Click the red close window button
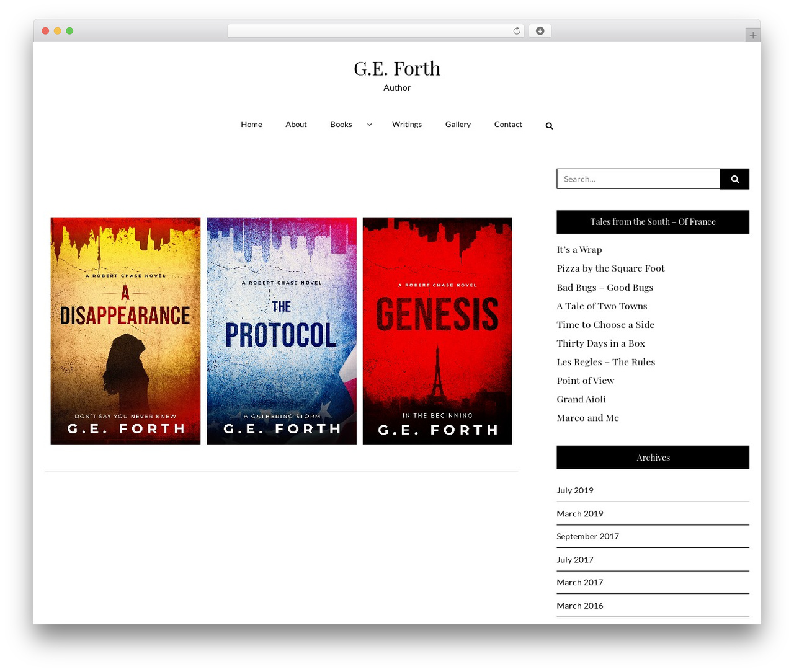 tap(45, 31)
